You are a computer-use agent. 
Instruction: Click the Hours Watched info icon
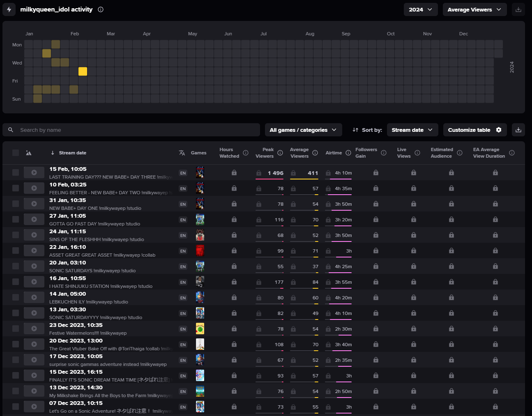[246, 153]
